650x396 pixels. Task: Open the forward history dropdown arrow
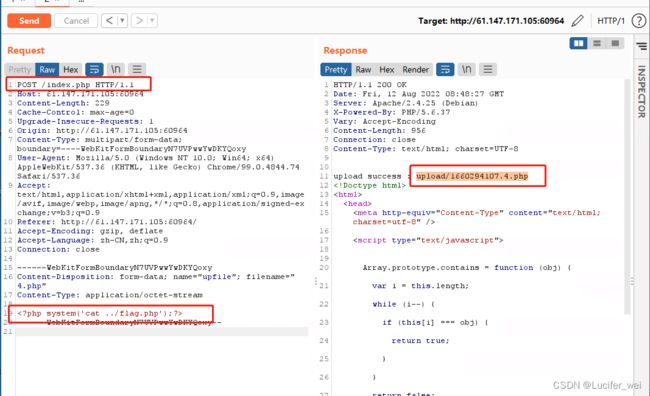(152, 20)
